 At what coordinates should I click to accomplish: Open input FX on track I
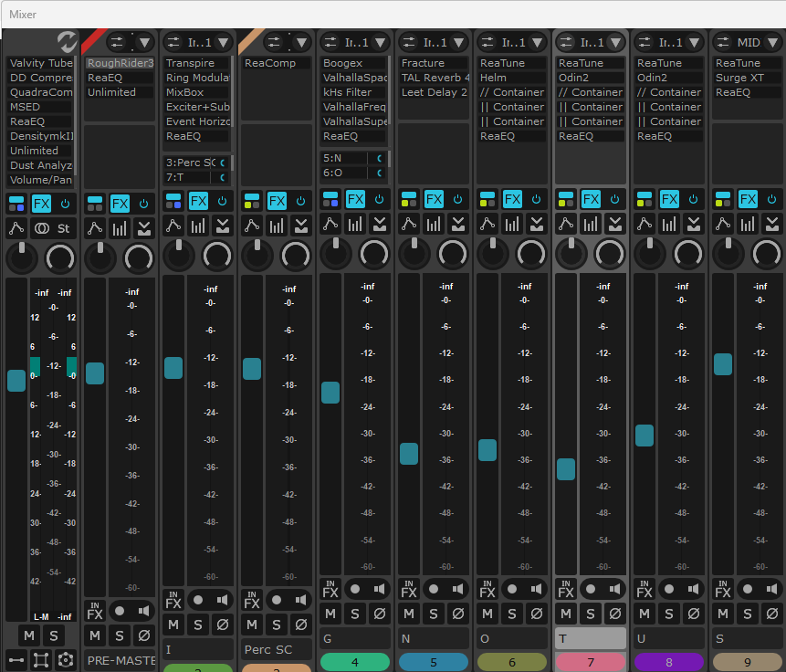coord(173,600)
